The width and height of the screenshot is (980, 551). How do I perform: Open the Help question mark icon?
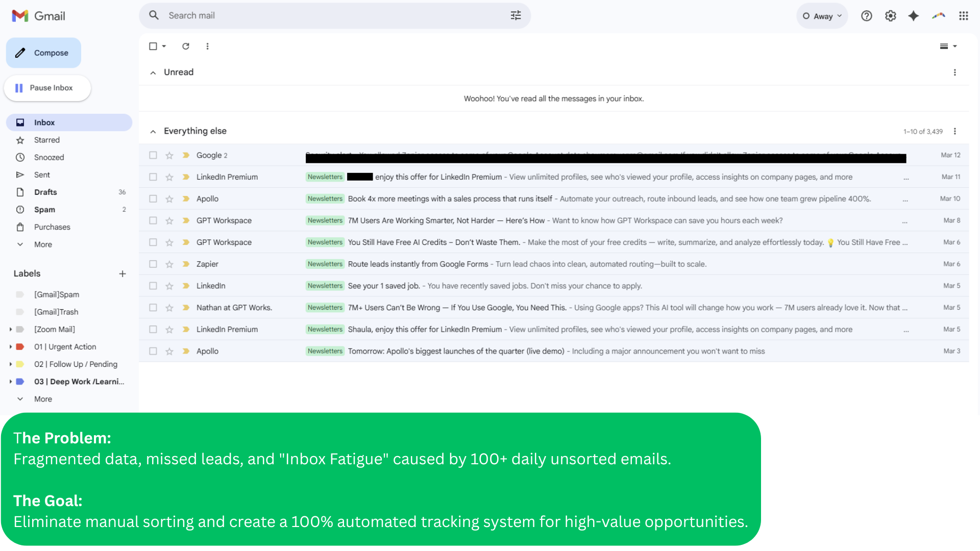point(866,16)
